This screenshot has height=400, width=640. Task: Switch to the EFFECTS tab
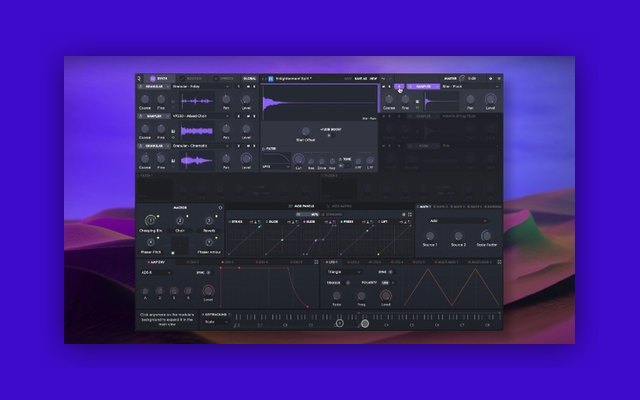(x=224, y=78)
